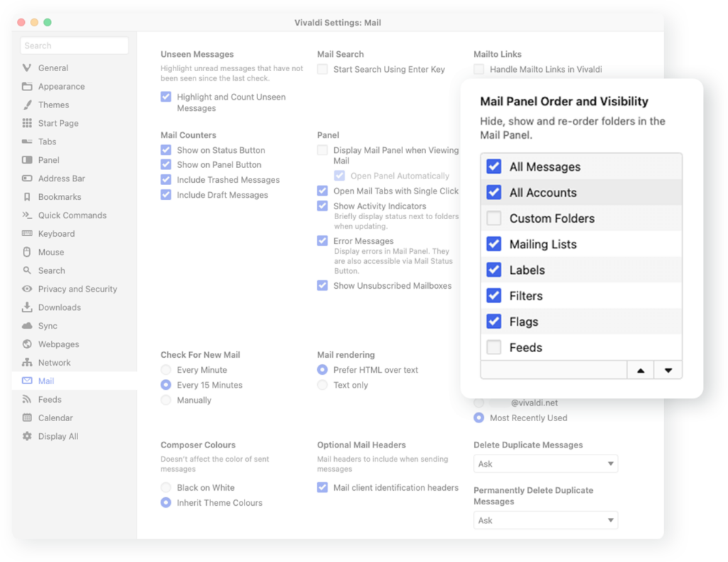Move selected folder down with arrow
The width and height of the screenshot is (728, 562).
click(x=668, y=370)
